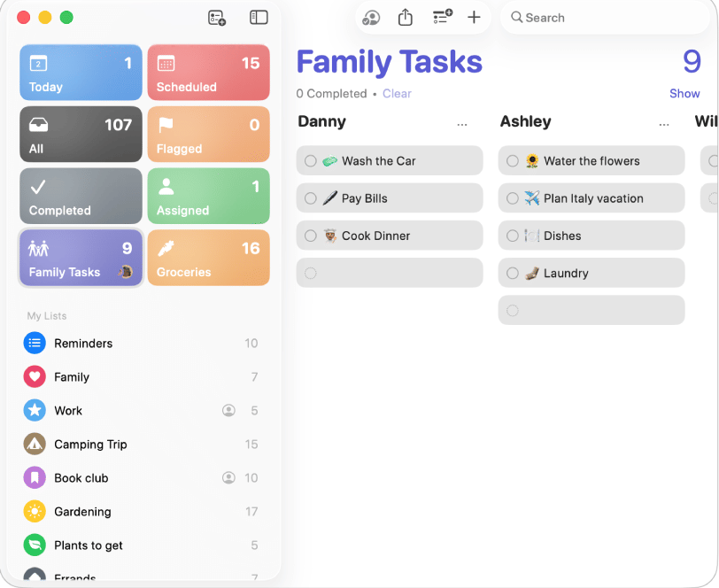The image size is (719, 588).
Task: Open Danny section options menu
Action: click(x=461, y=125)
